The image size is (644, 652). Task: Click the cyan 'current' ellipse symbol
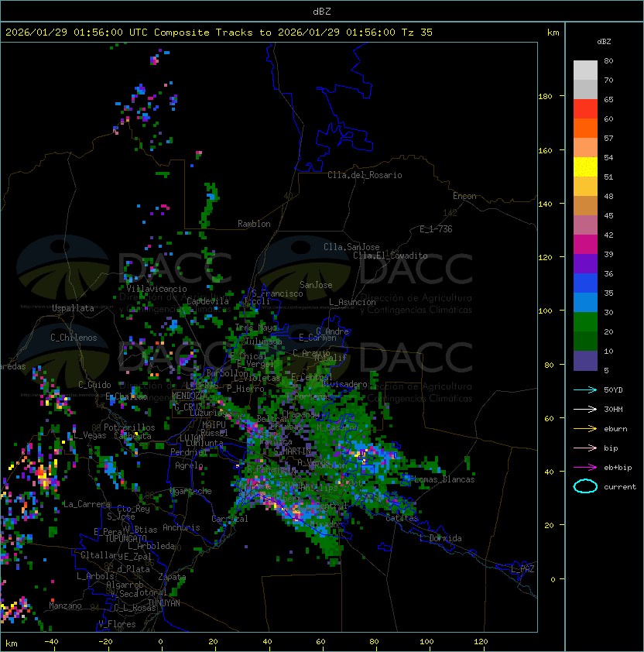click(585, 486)
